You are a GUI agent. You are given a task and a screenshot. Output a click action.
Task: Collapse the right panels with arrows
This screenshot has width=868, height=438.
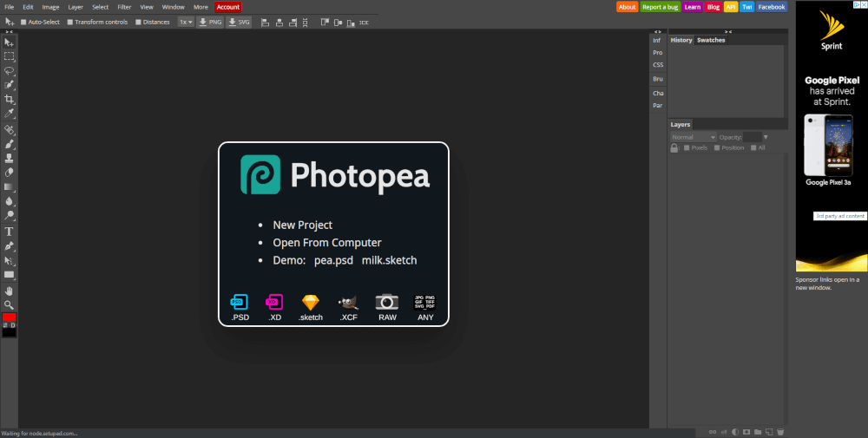point(728,31)
